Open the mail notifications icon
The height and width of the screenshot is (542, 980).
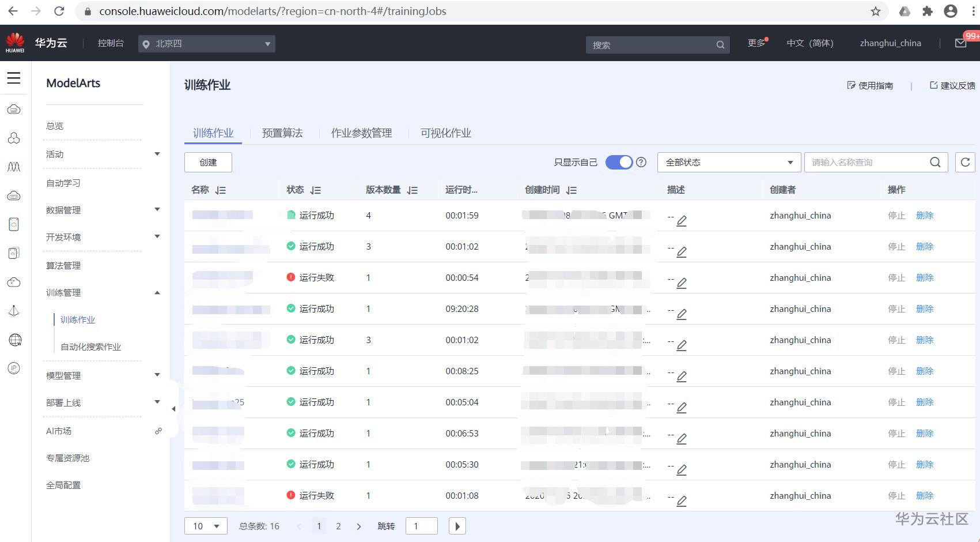(960, 43)
